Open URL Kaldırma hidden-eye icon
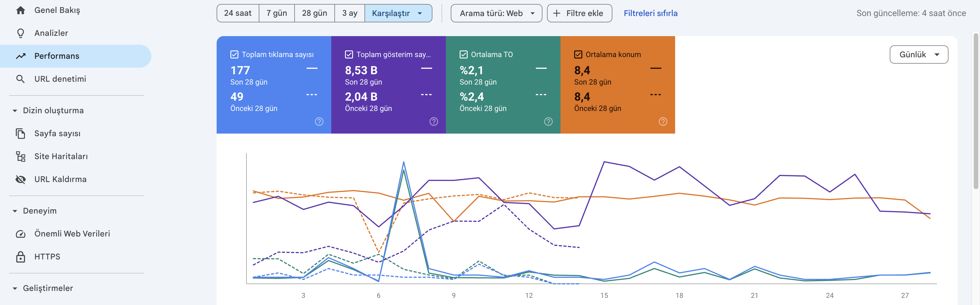This screenshot has height=305, width=980. 21,179
